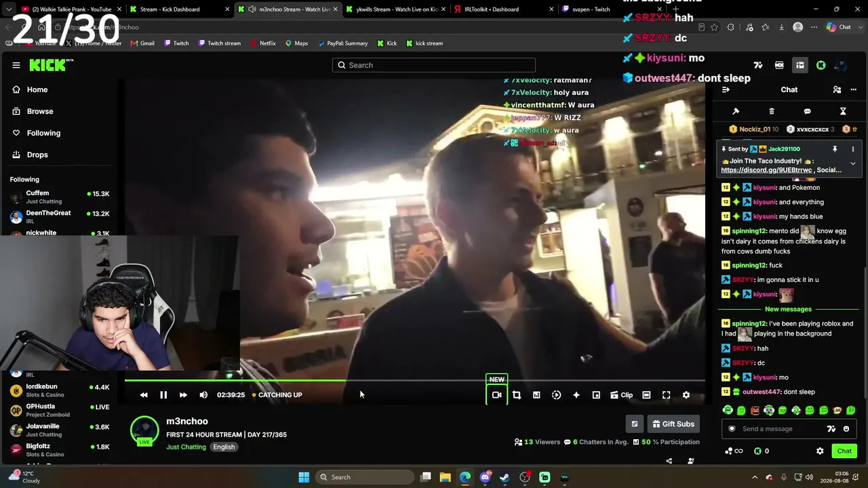Create a Clip of the stream

(621, 395)
